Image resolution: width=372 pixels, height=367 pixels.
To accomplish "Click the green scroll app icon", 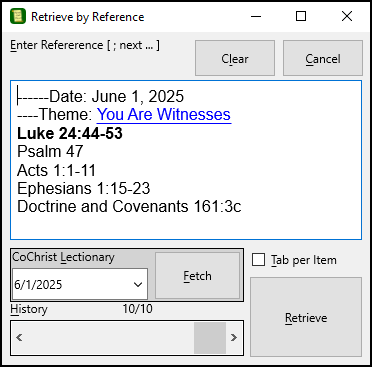I will point(18,16).
